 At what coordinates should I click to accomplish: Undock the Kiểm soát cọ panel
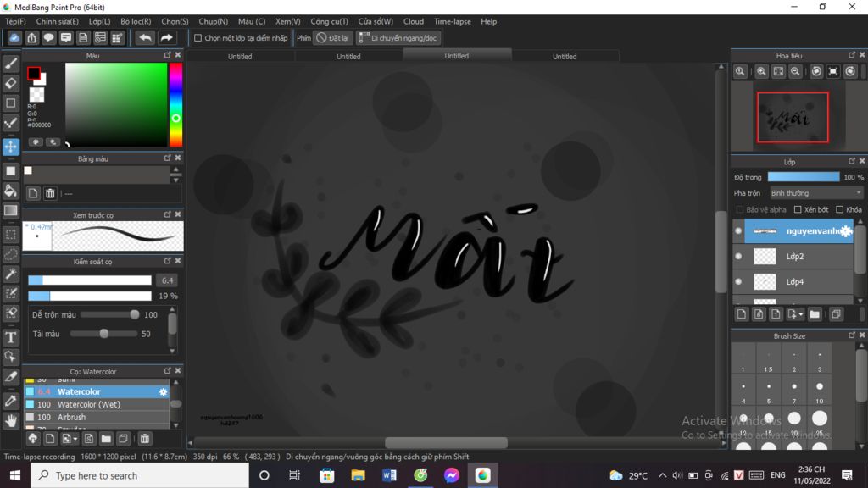[x=167, y=261]
